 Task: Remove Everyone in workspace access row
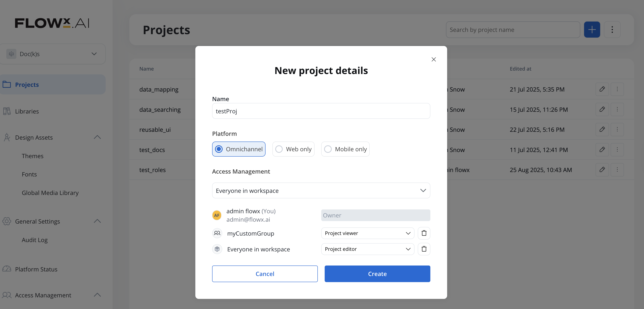pyautogui.click(x=424, y=249)
